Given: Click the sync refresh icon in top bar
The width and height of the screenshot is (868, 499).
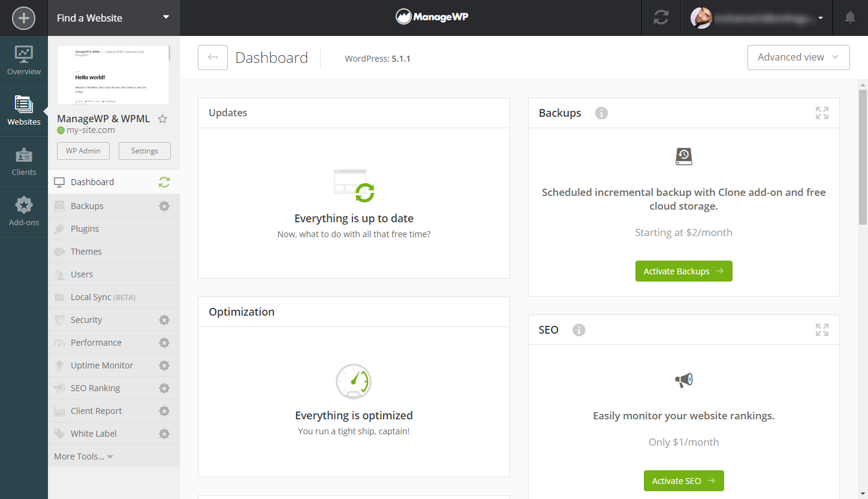Looking at the screenshot, I should (x=661, y=18).
